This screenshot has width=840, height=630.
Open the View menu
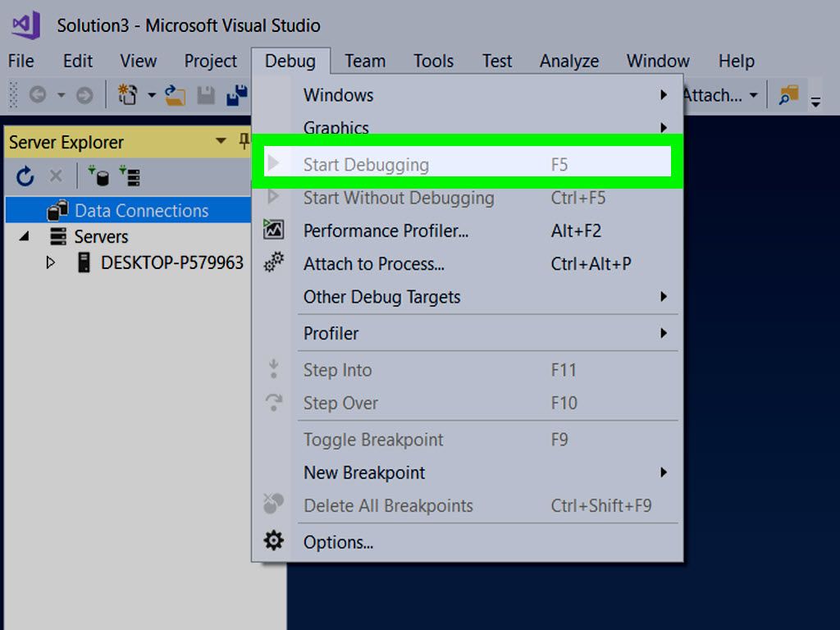pos(138,61)
